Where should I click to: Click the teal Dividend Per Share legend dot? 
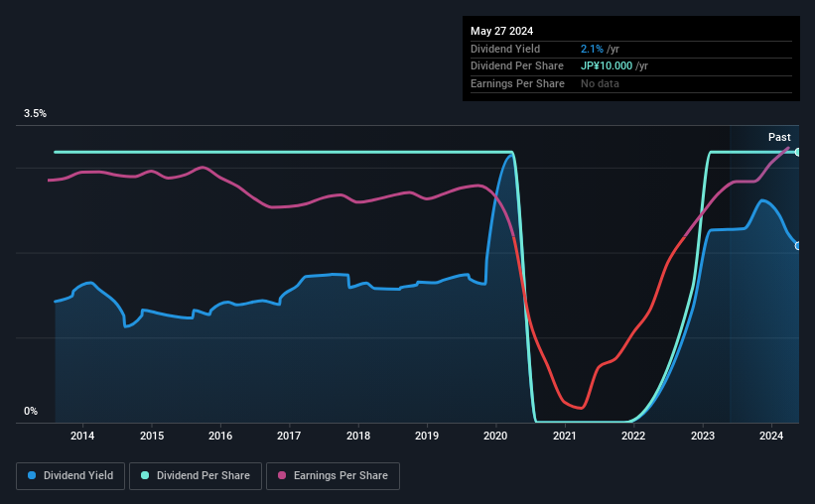[145, 475]
